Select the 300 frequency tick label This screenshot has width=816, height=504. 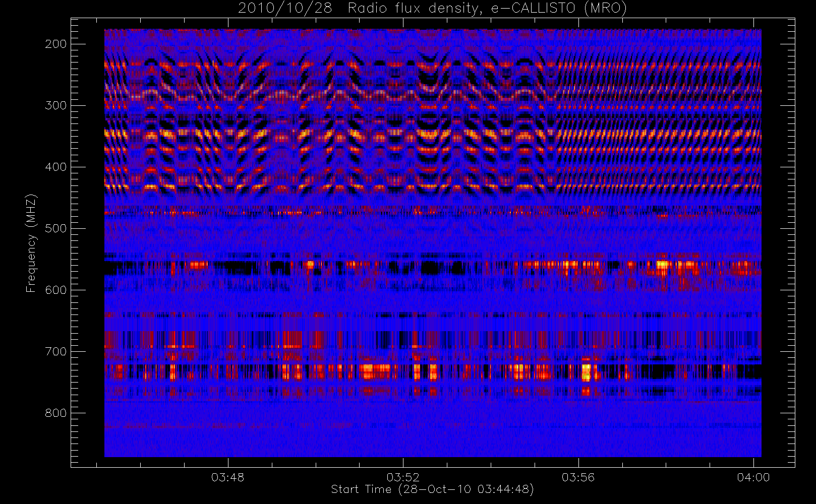pyautogui.click(x=55, y=105)
